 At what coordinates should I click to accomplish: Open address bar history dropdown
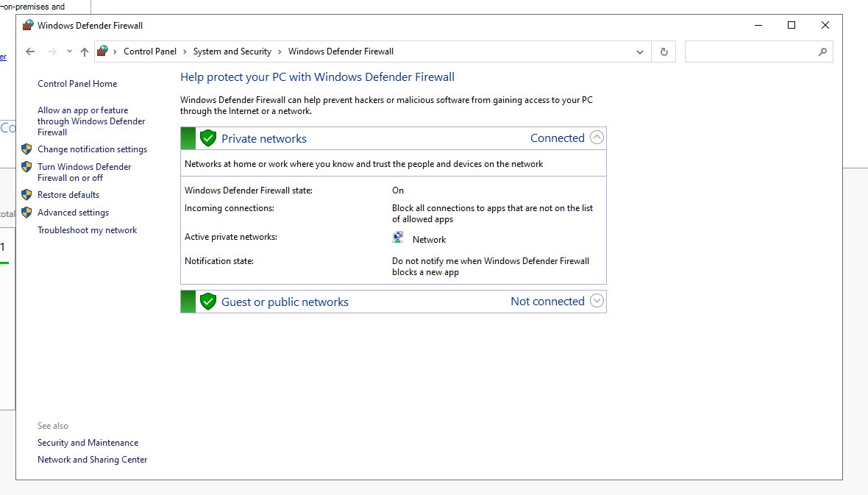tap(640, 52)
